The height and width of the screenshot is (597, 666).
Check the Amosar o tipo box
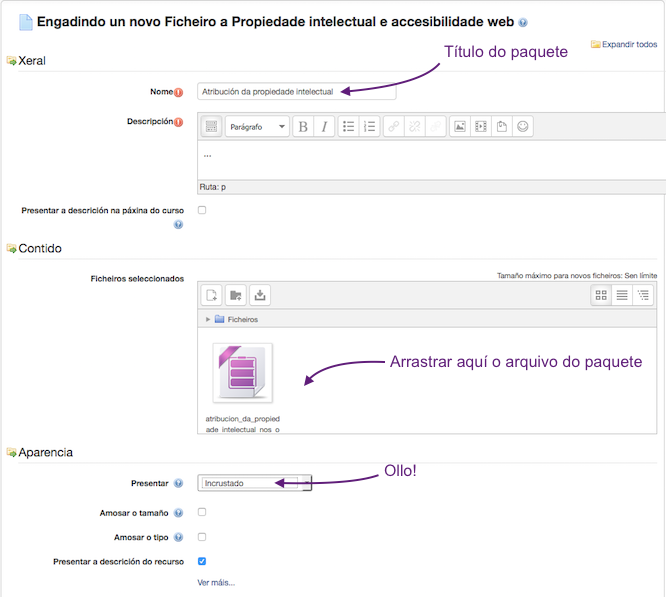tap(202, 537)
